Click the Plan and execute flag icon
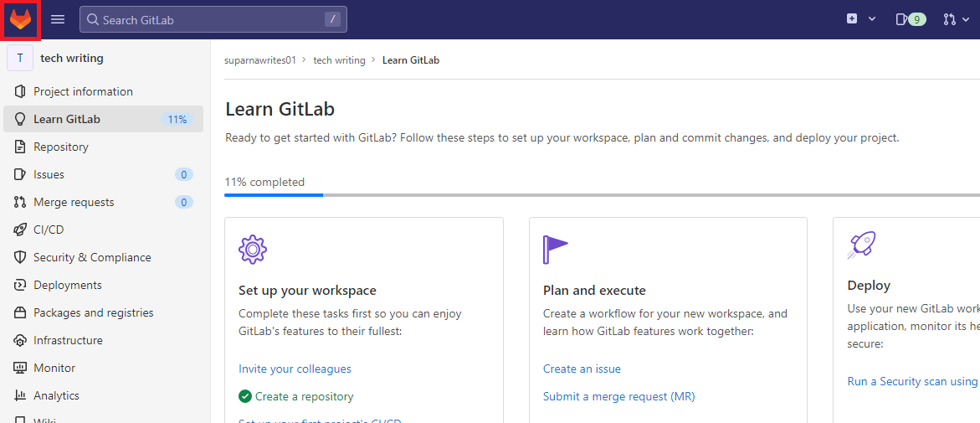980x423 pixels. (x=555, y=250)
